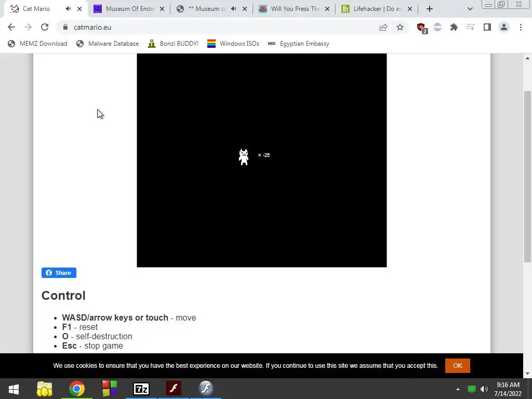Switch to the Museum Of Enda tab
The image size is (532, 399).
pos(129,9)
